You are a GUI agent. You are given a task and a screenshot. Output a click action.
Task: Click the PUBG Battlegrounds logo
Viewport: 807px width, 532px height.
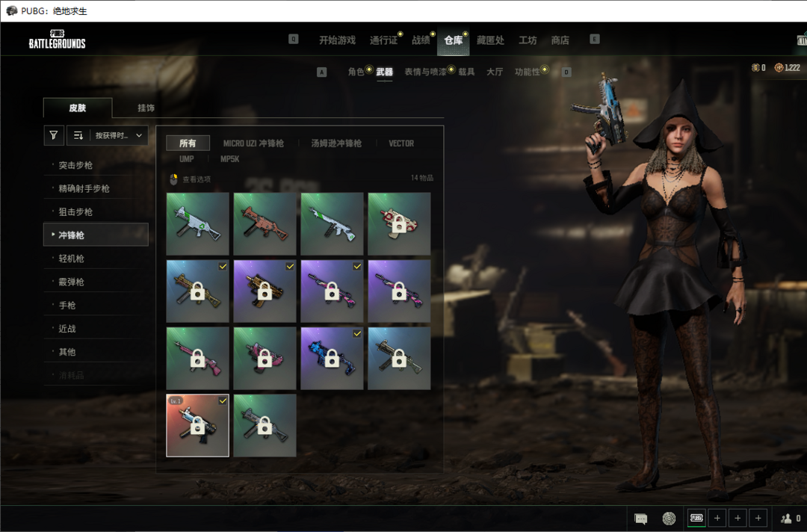click(x=57, y=40)
